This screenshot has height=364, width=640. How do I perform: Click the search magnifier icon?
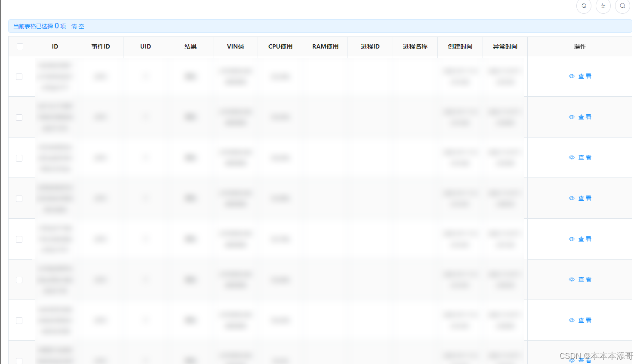622,6
